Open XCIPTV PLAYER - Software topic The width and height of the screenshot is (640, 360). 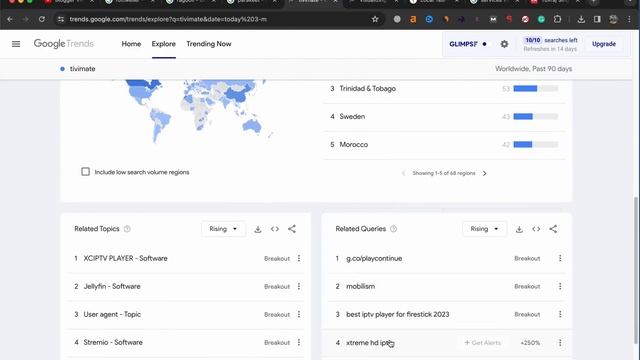click(125, 258)
